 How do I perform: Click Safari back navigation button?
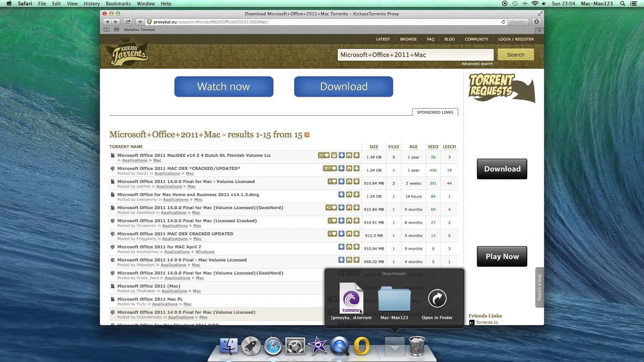107,22
